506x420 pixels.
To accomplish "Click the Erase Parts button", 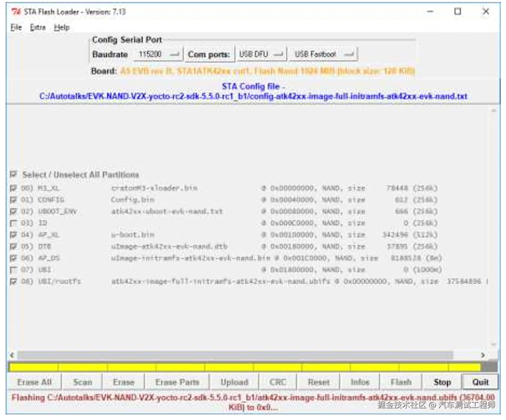I will (x=177, y=382).
